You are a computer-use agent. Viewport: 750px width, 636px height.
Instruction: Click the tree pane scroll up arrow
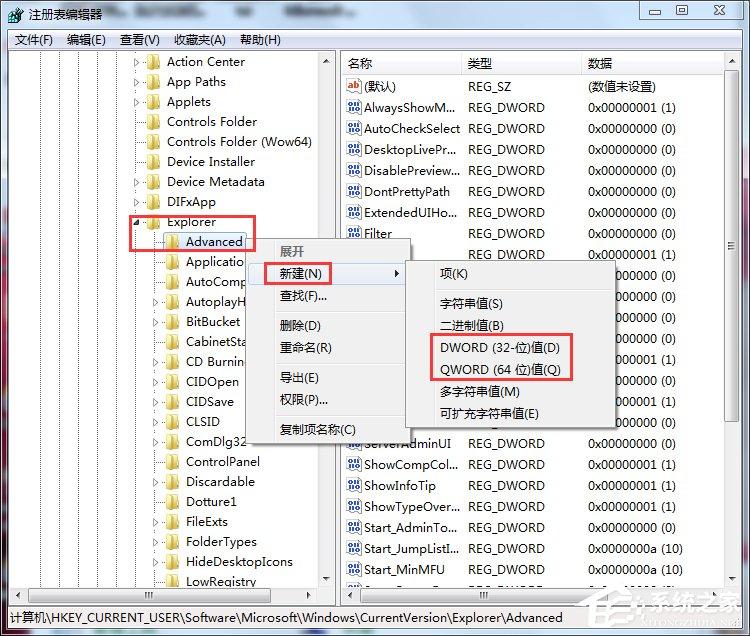click(326, 61)
